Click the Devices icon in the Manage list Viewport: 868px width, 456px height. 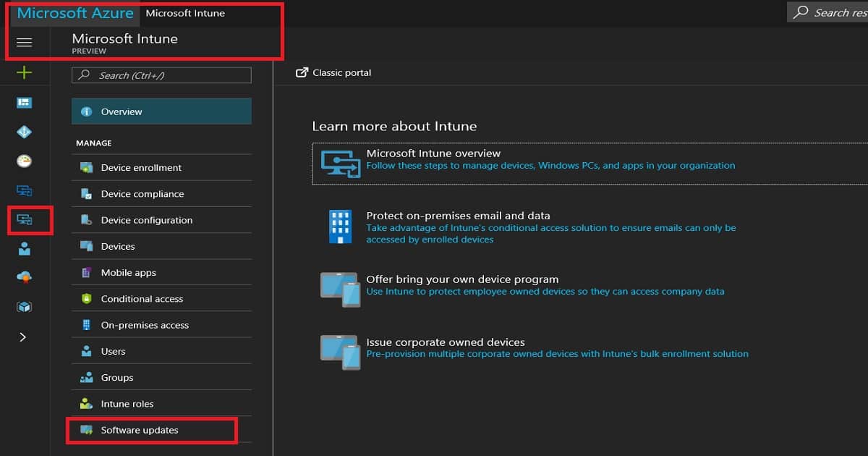tap(87, 246)
